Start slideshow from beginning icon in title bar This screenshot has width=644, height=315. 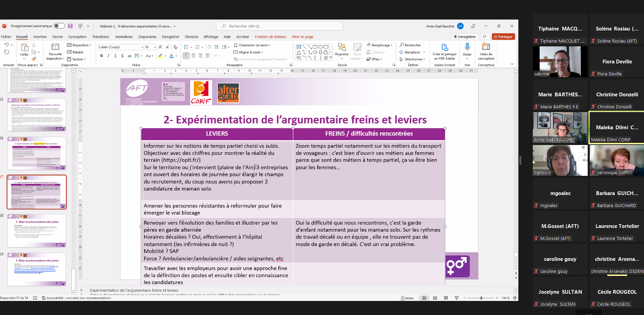80,26
